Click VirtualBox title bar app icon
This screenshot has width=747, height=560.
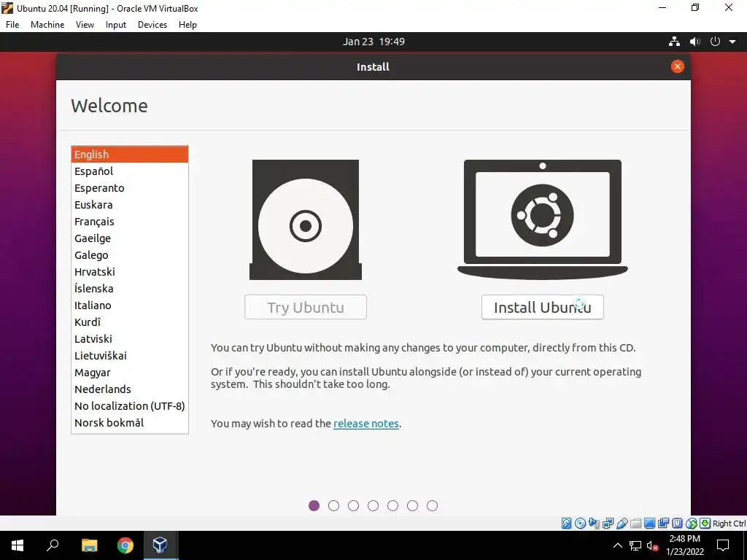coord(7,8)
